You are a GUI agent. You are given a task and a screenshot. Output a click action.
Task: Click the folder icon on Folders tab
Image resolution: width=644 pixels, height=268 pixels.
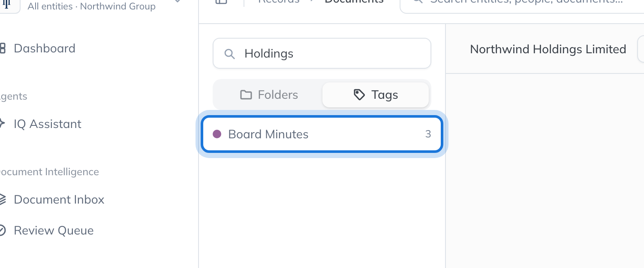pyautogui.click(x=246, y=95)
